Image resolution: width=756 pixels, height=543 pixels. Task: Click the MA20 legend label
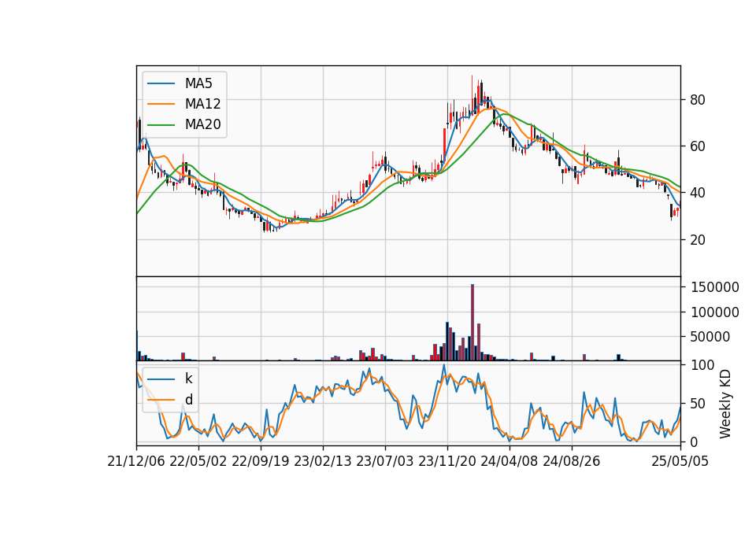tap(202, 125)
